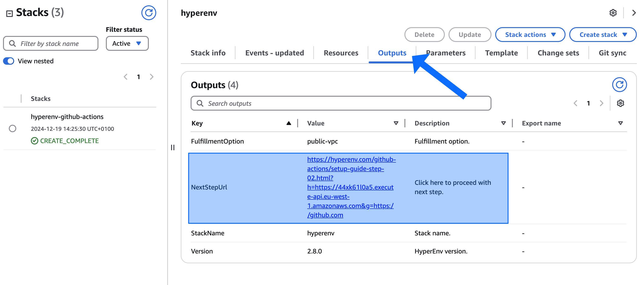Focus the Search outputs field
This screenshot has width=644, height=285.
point(341,103)
